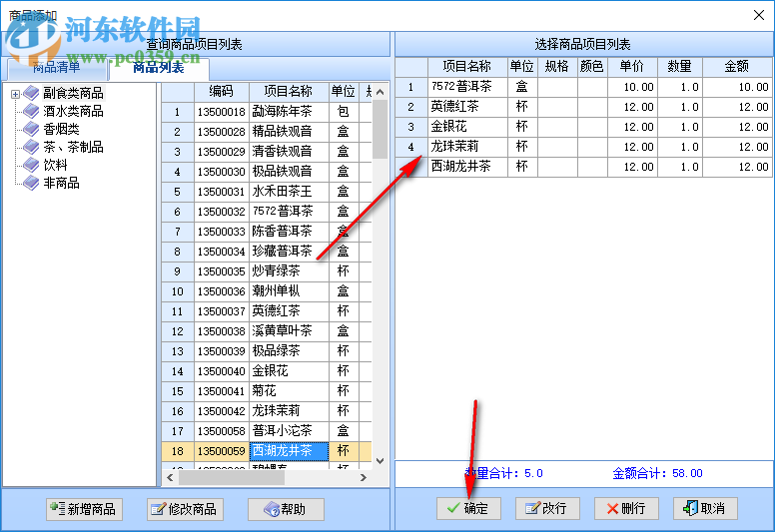The image size is (775, 532).
Task: Click the book icon beside 饮料
Action: (x=31, y=165)
